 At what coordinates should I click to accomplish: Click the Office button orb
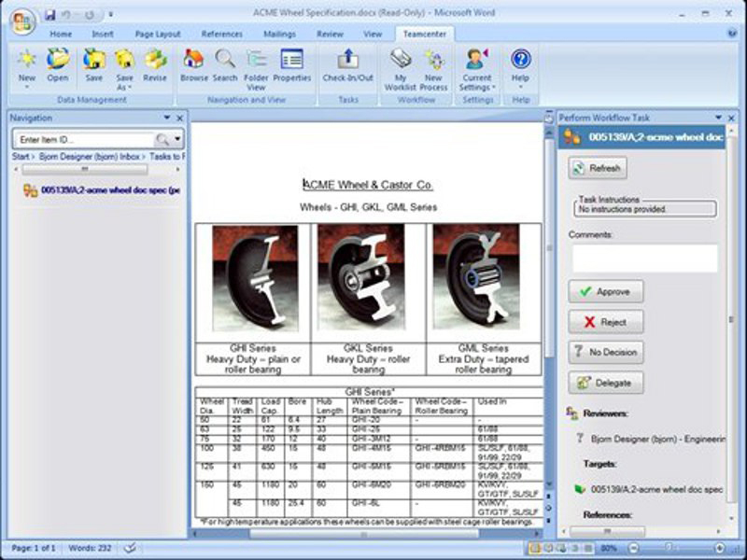22,21
